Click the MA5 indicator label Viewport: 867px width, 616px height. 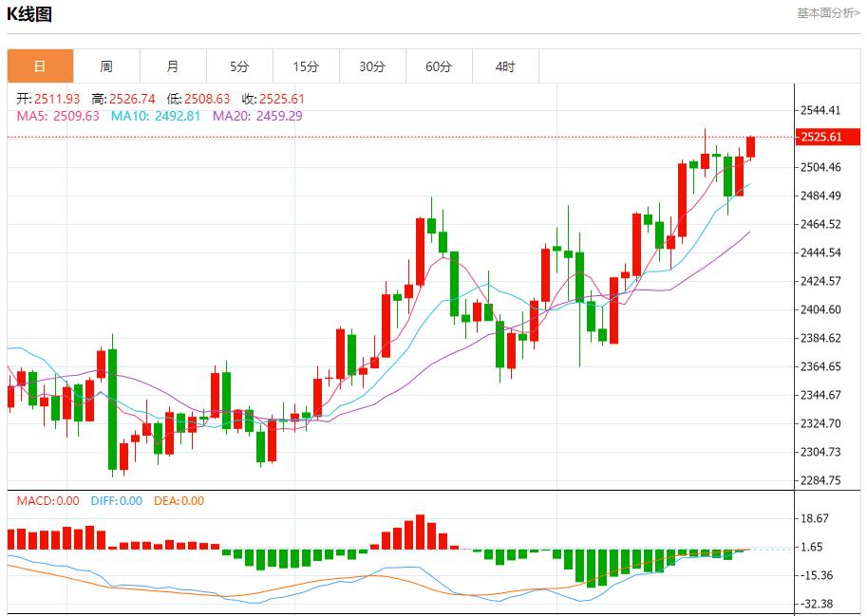point(58,116)
